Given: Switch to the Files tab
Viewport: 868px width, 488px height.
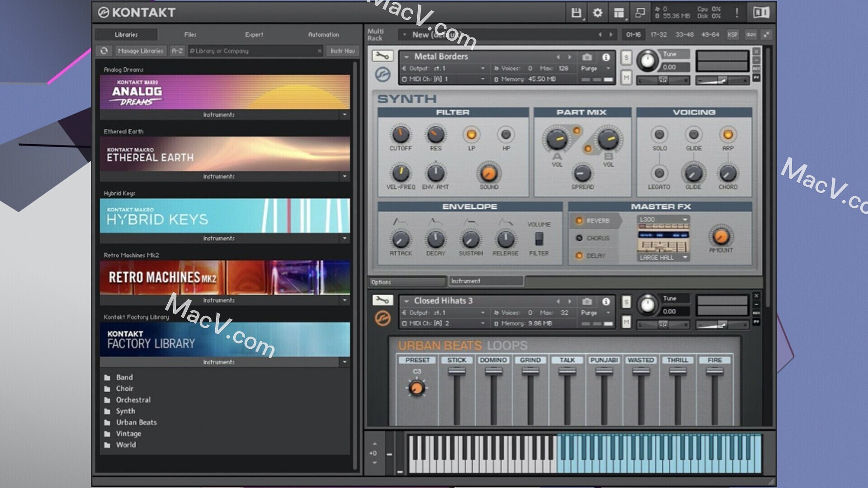Looking at the screenshot, I should tap(190, 34).
